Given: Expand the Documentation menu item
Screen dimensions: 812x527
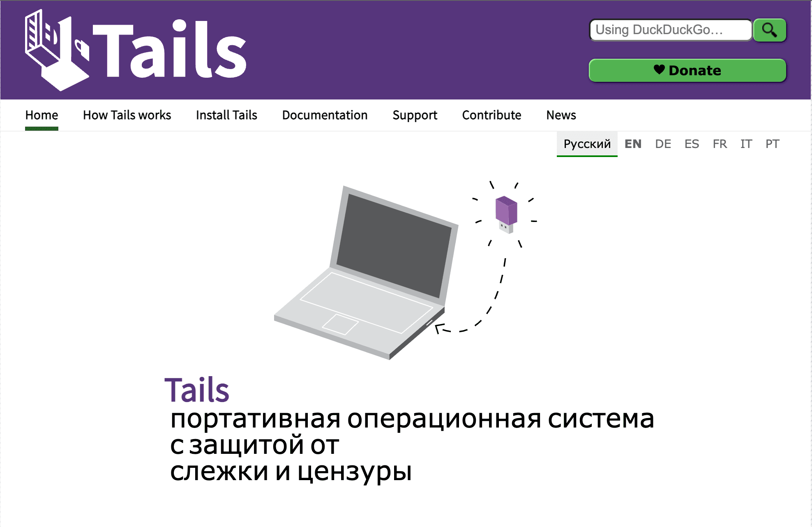Looking at the screenshot, I should (325, 115).
